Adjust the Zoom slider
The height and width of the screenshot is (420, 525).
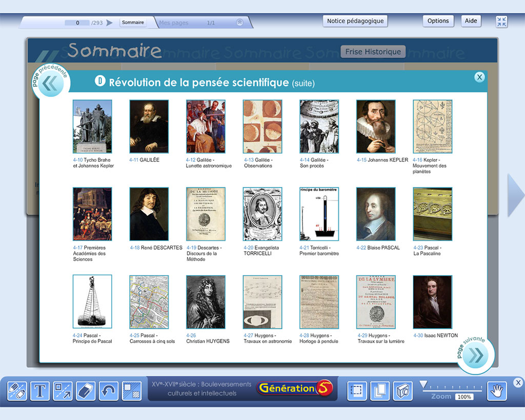click(423, 385)
